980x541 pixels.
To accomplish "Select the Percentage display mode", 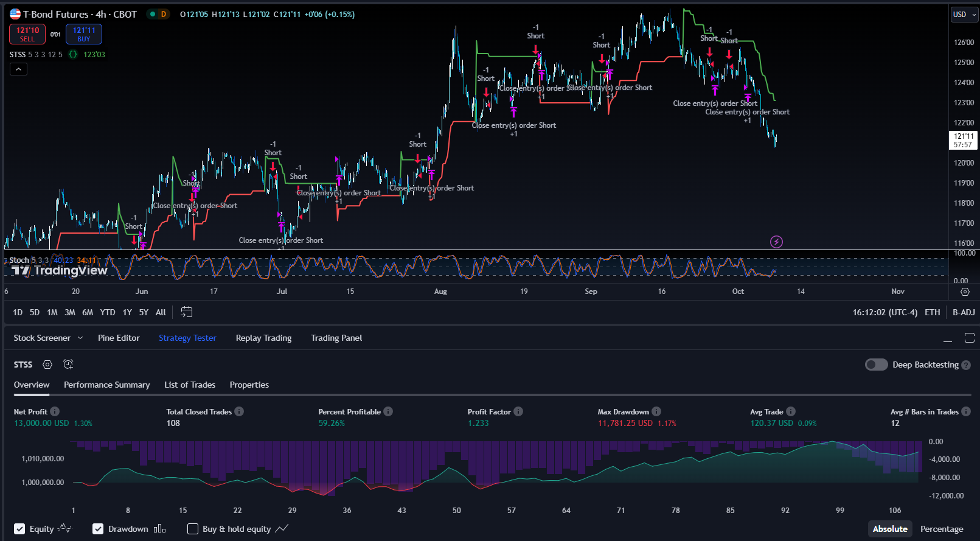I will coord(942,529).
